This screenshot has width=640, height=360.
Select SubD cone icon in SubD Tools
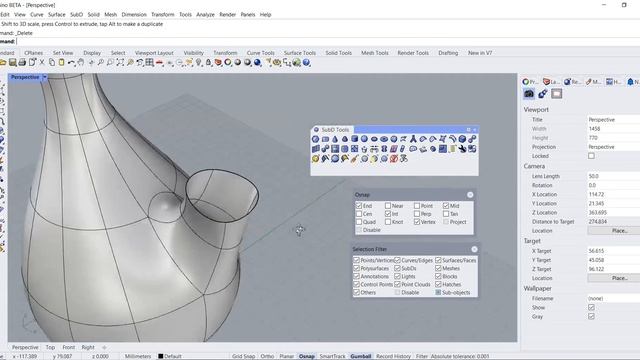click(335, 139)
